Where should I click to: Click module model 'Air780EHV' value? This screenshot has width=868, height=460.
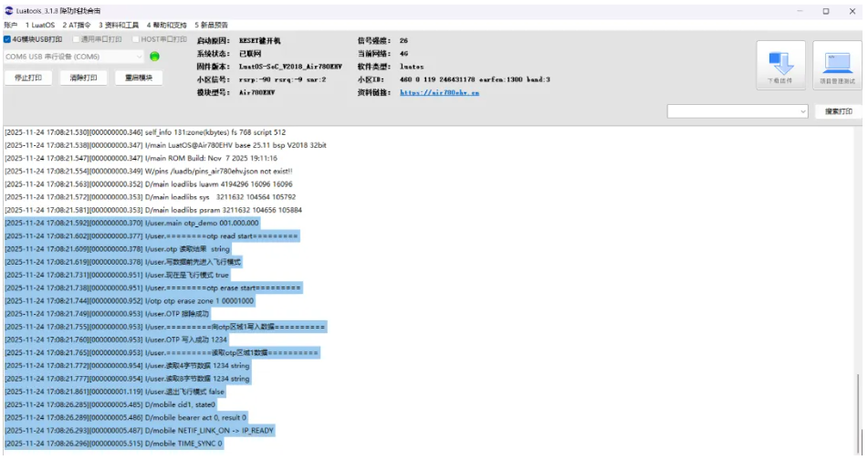(256, 92)
